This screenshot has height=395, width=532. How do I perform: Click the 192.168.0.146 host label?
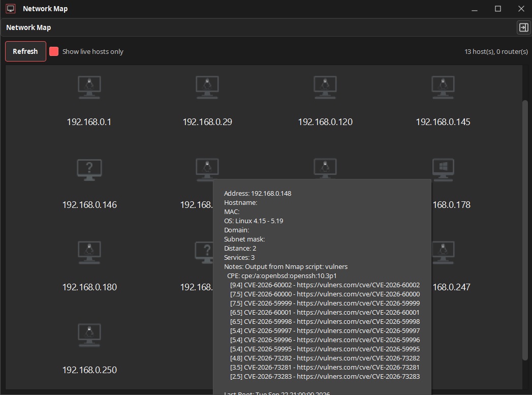point(89,205)
